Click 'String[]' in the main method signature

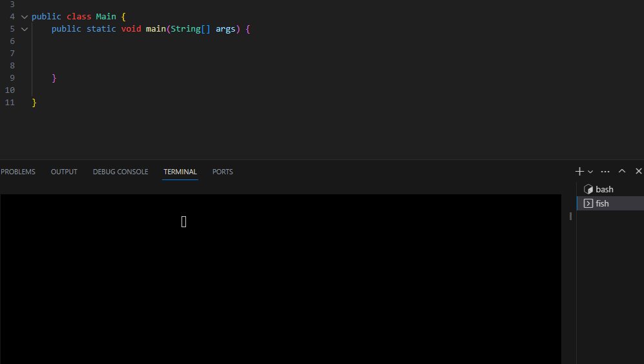pyautogui.click(x=190, y=29)
